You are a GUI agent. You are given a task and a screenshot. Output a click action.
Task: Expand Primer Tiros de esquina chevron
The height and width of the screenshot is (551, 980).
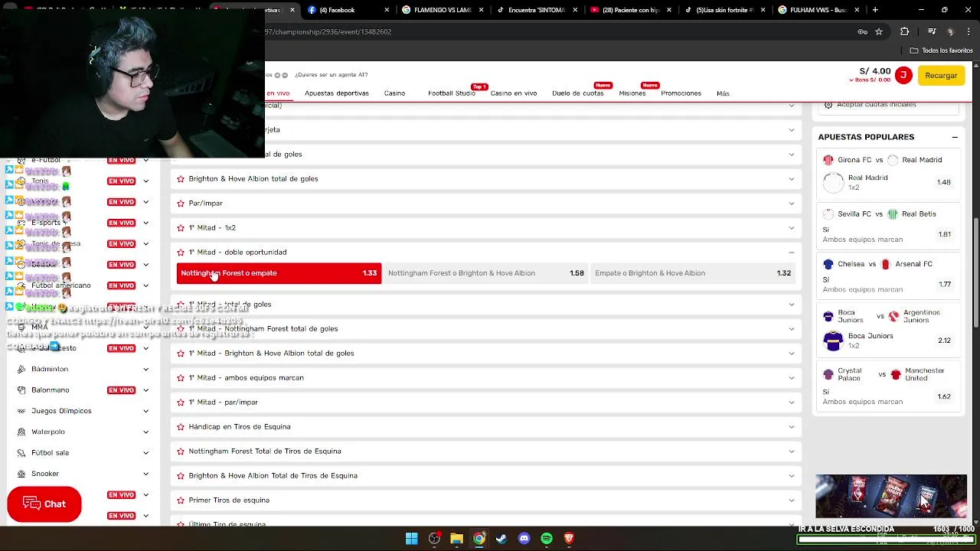(x=792, y=500)
